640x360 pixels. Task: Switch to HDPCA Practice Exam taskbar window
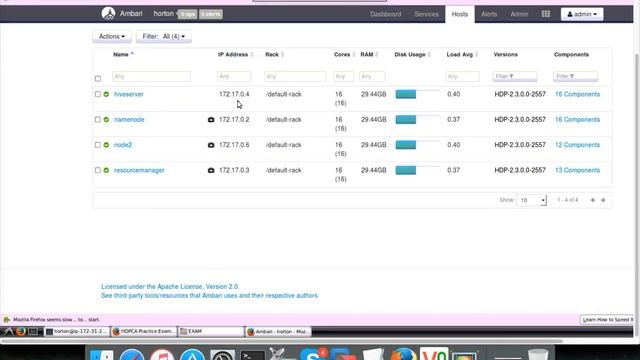pos(143,331)
